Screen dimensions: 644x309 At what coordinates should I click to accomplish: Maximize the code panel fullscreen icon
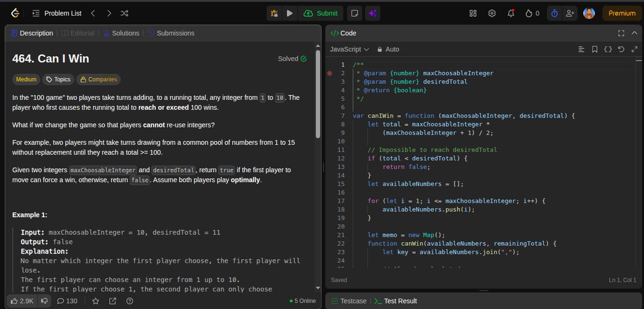(621, 33)
